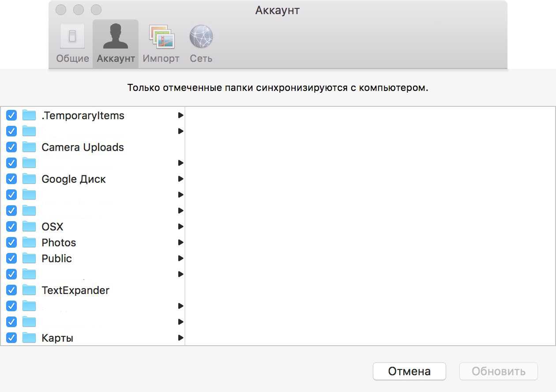The image size is (556, 392).
Task: Click the TextExpander folder icon
Action: point(29,290)
